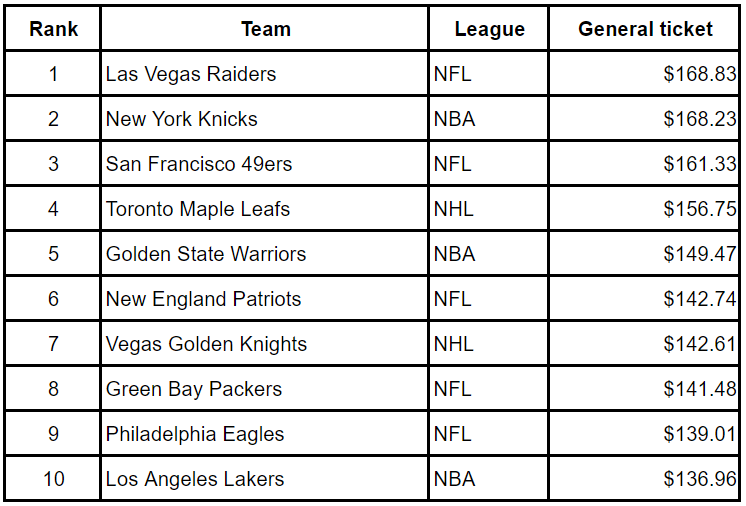Screen dimensions: 746x506
Task: Click the League column header
Action: click(x=489, y=29)
